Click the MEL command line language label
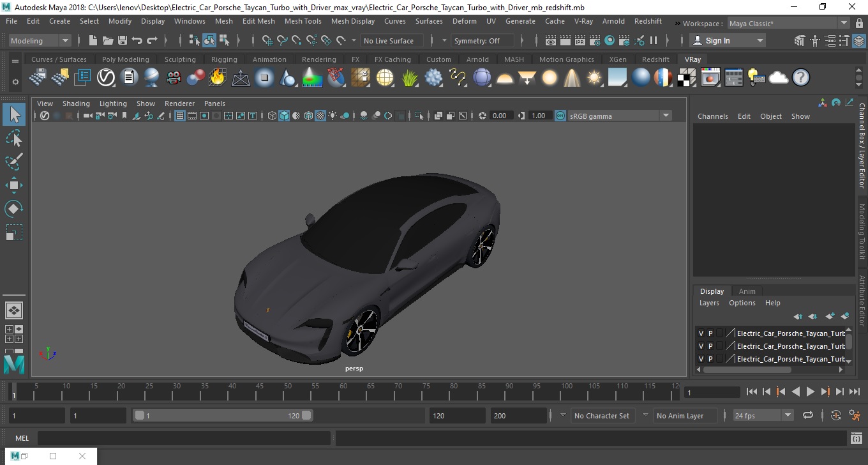Viewport: 868px width, 465px height. [22, 438]
